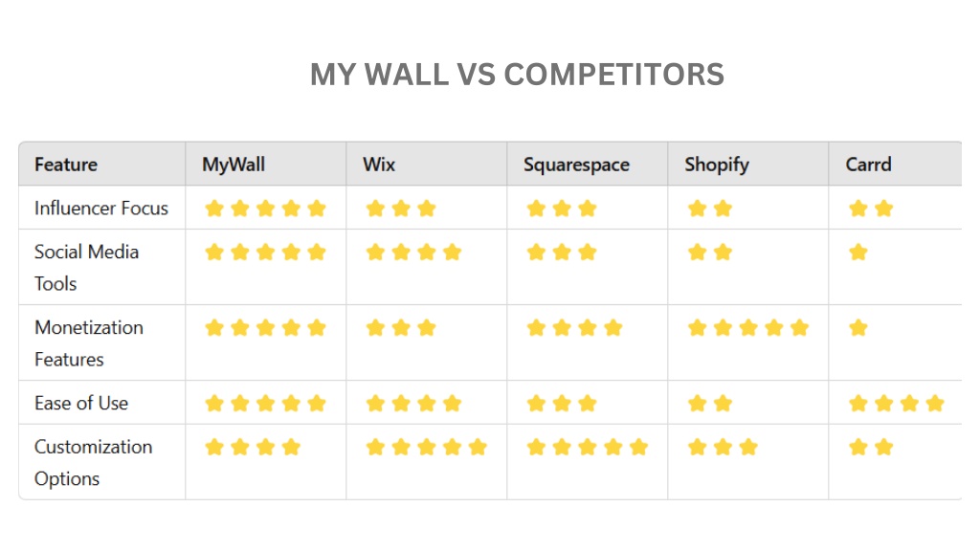
Task: Click Squarespace's five-star Customization Options rating
Action: [x=588, y=448]
